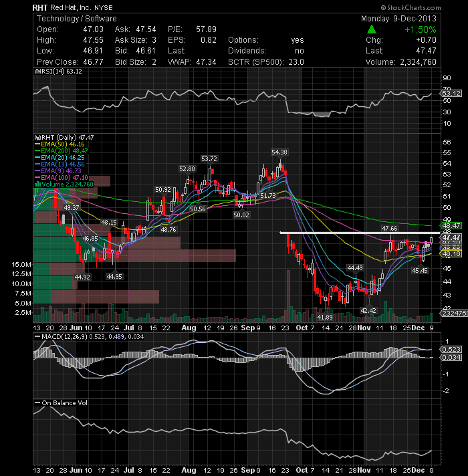Click the green up-arrow change indicator
The width and height of the screenshot is (468, 476).
pos(372,29)
